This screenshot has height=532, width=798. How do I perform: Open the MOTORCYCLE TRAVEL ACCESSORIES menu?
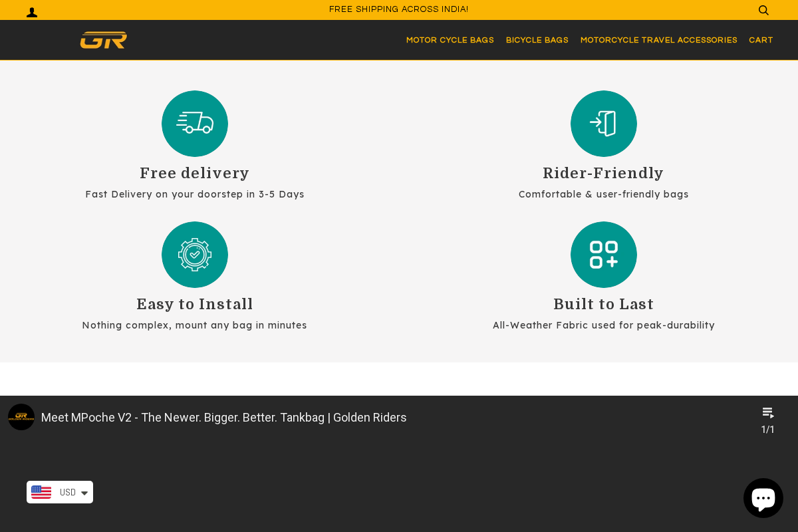pyautogui.click(x=658, y=40)
